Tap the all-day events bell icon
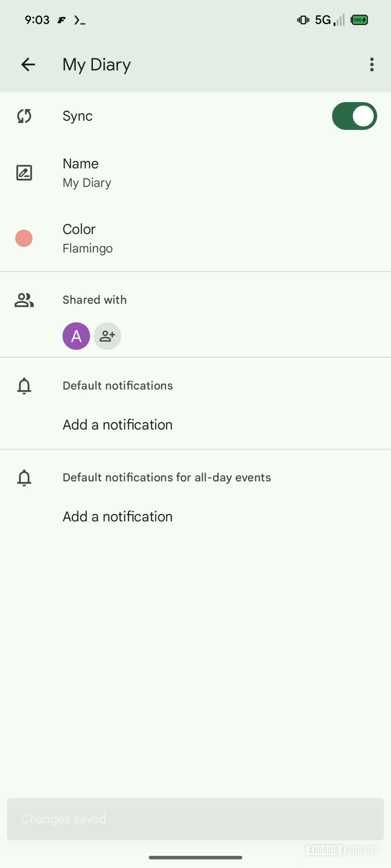The height and width of the screenshot is (868, 391). [24, 478]
